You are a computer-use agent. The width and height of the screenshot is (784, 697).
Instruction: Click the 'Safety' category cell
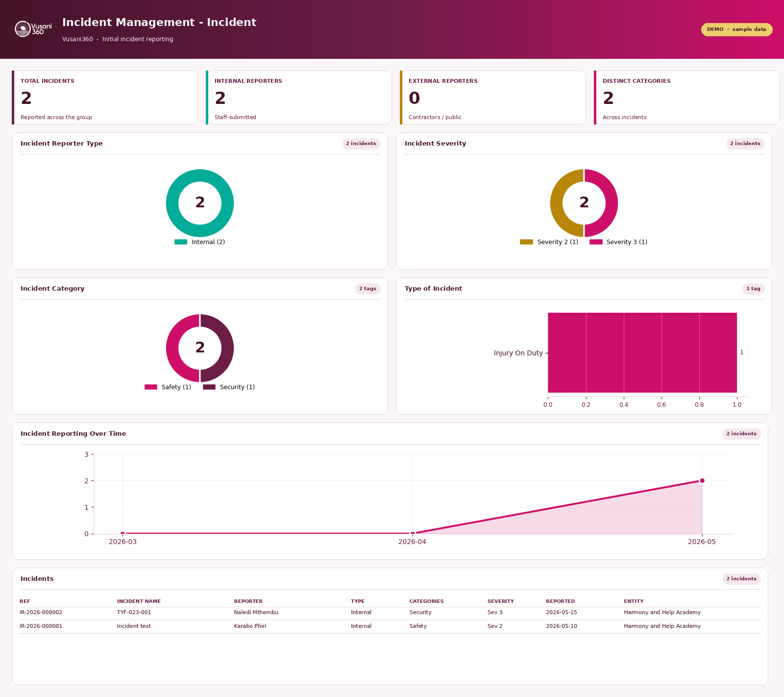coord(418,626)
